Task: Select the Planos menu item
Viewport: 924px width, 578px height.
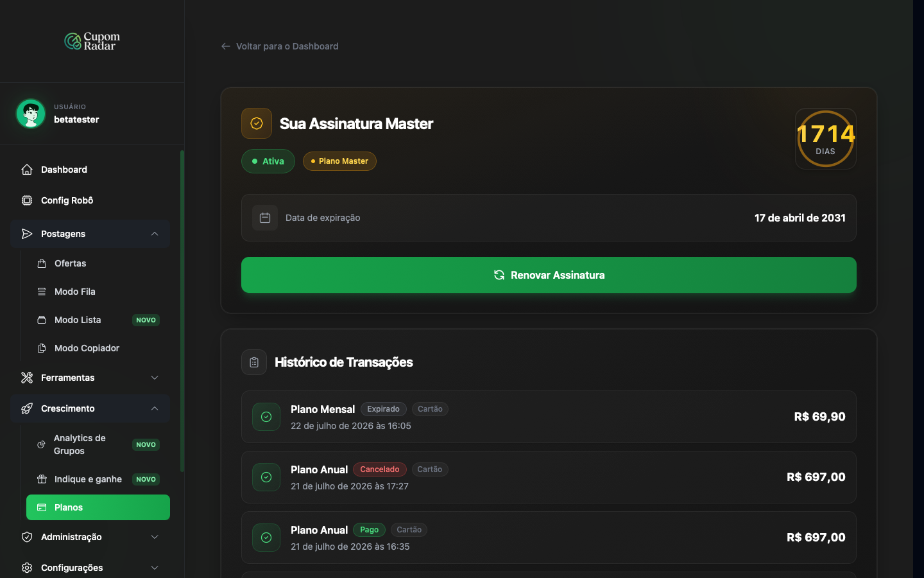Action: pos(98,507)
